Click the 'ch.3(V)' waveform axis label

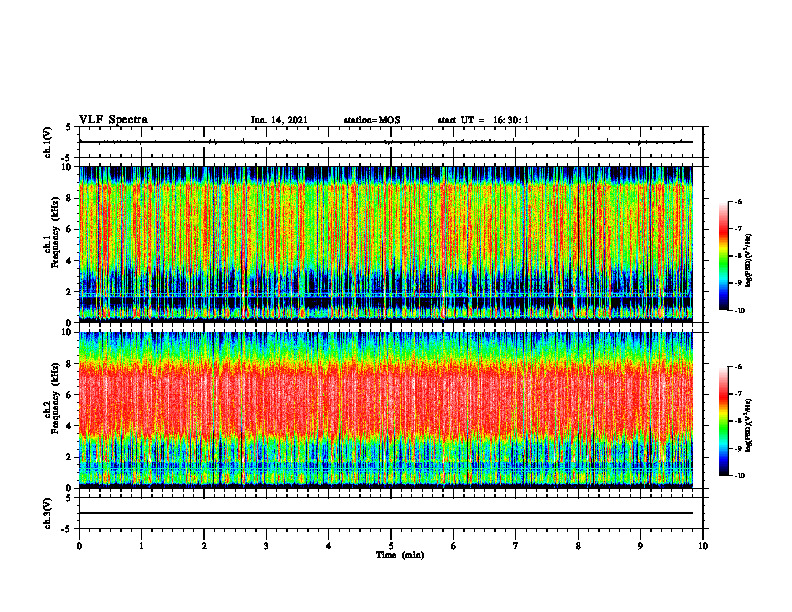[x=48, y=513]
